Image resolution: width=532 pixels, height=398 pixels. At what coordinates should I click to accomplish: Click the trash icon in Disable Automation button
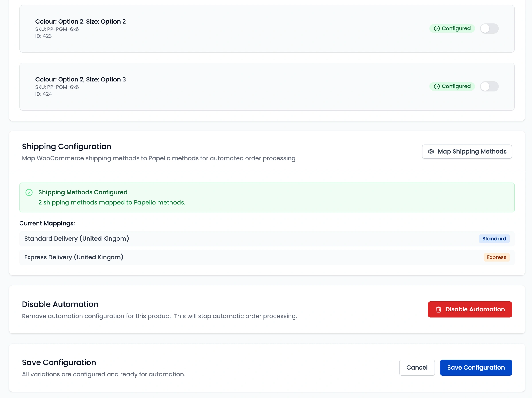(438, 309)
